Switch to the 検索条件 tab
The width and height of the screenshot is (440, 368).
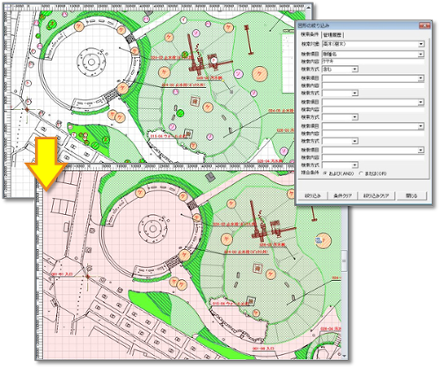(x=309, y=35)
